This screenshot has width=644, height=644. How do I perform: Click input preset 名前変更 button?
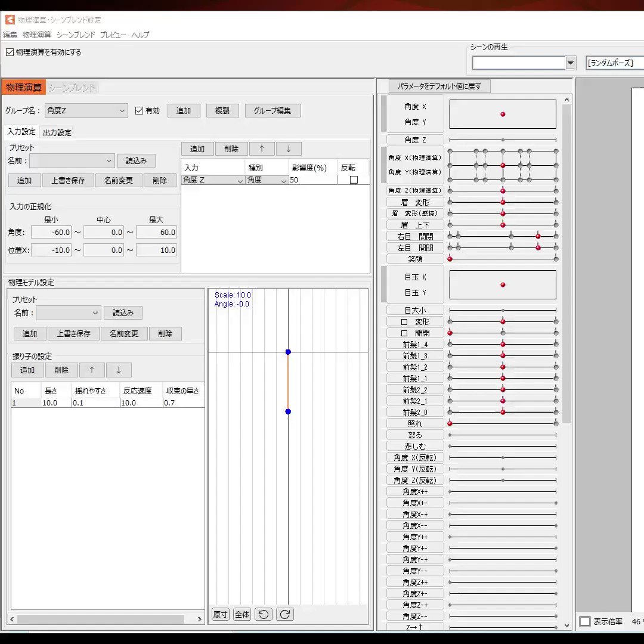click(118, 180)
